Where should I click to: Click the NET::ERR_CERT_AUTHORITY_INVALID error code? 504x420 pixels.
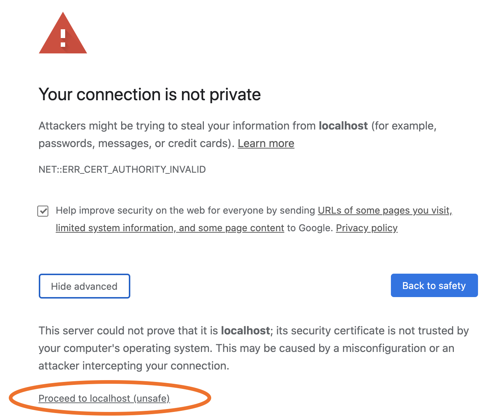(122, 169)
